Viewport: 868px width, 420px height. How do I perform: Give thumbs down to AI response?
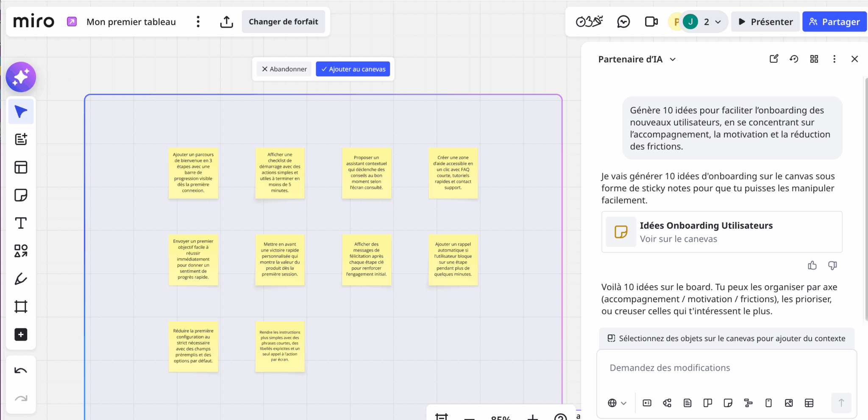pyautogui.click(x=832, y=266)
